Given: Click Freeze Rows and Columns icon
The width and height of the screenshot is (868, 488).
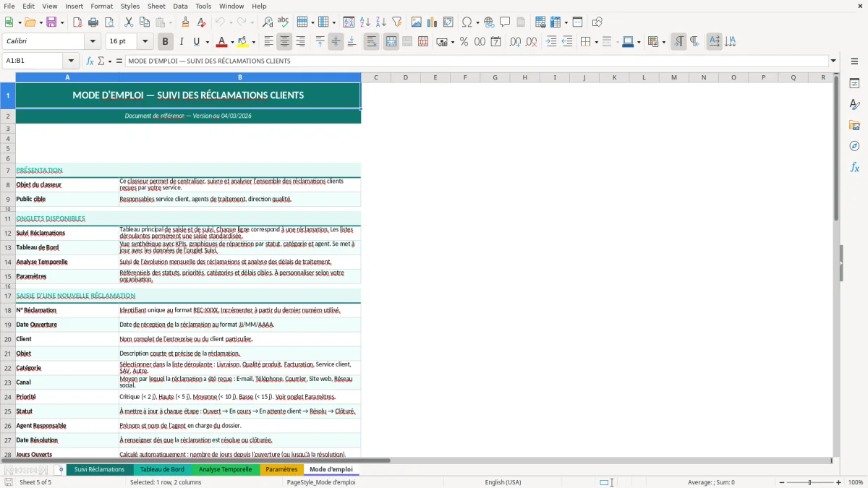Looking at the screenshot, I should 556,22.
